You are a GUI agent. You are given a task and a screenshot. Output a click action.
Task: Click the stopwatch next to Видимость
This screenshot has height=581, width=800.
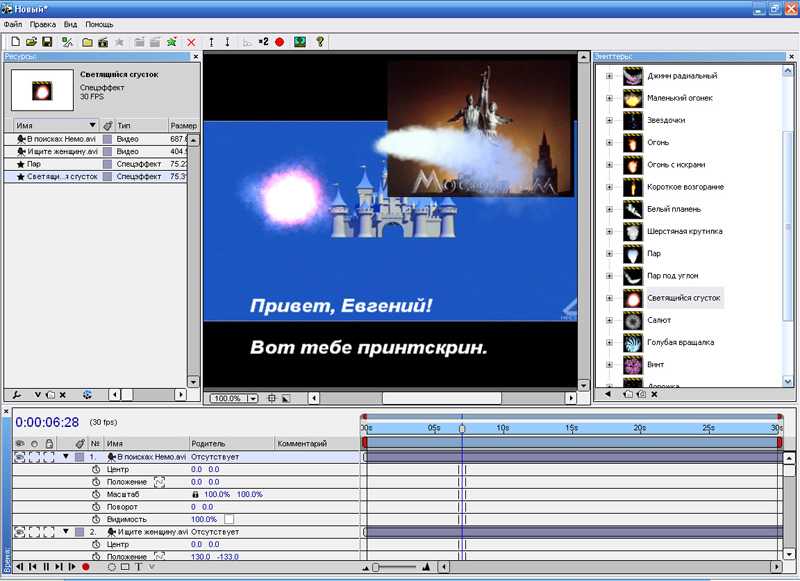[x=96, y=519]
